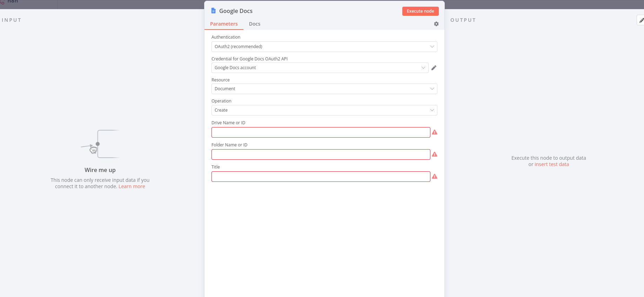Switch to the Docs tab
This screenshot has width=644, height=297.
[255, 24]
